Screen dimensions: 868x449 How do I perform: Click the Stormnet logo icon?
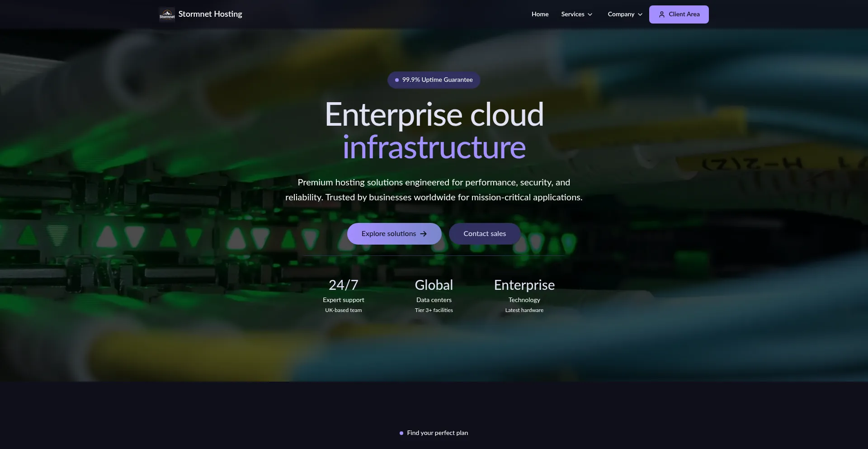point(167,14)
